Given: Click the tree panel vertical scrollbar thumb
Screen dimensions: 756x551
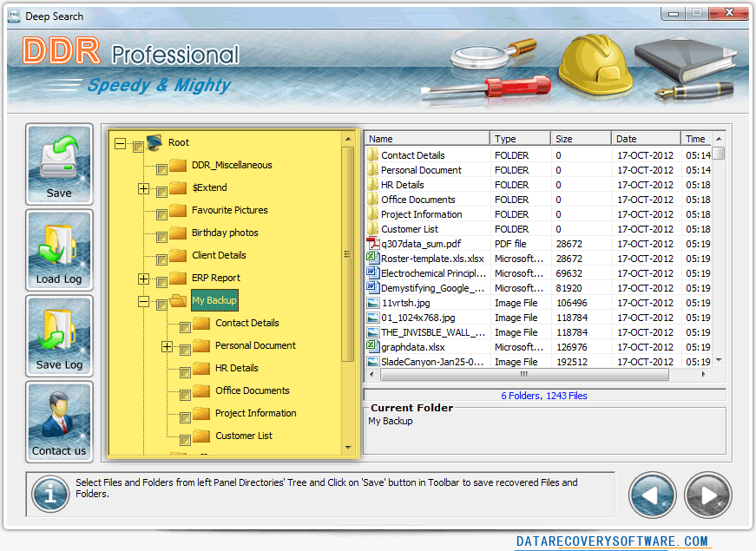Looking at the screenshot, I should coord(348,254).
